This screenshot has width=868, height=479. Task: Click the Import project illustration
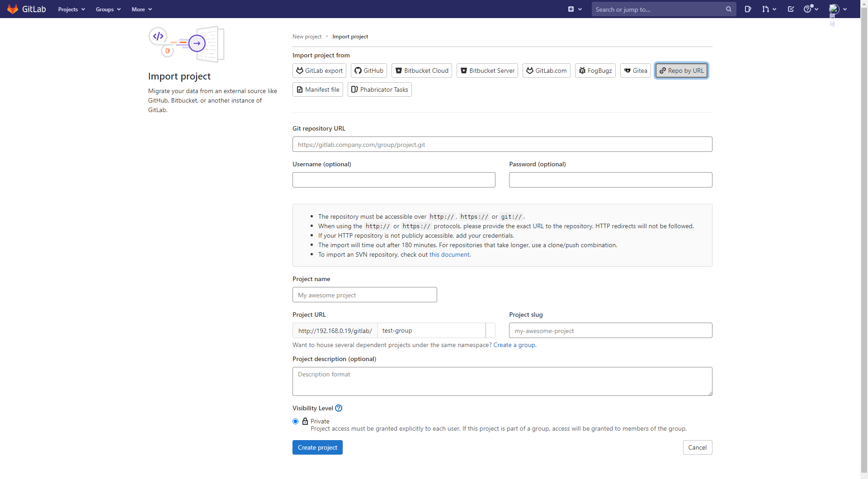(x=186, y=44)
